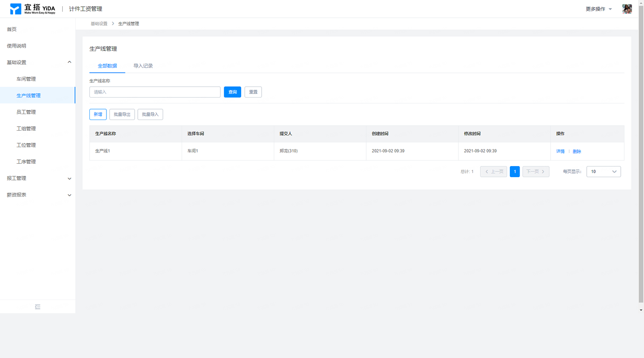Collapse the 基础设置 menu group
This screenshot has width=644, height=358.
38,62
